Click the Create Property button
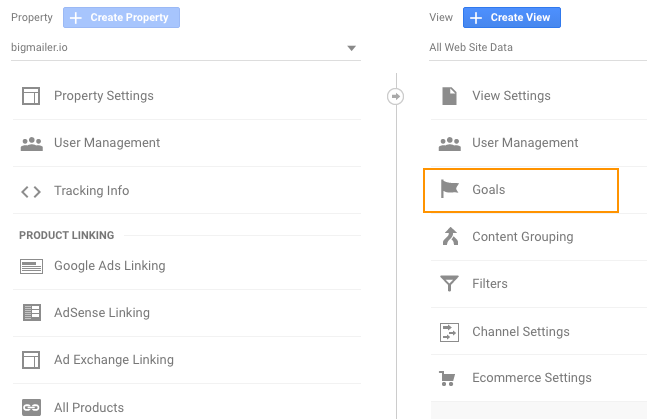Screen dimensions: 647x419 (x=121, y=17)
